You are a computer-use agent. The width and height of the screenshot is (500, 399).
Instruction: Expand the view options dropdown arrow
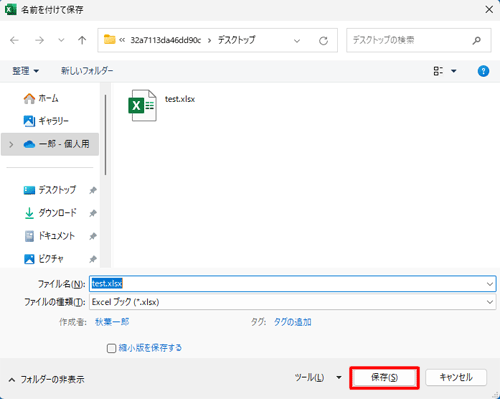pyautogui.click(x=454, y=71)
